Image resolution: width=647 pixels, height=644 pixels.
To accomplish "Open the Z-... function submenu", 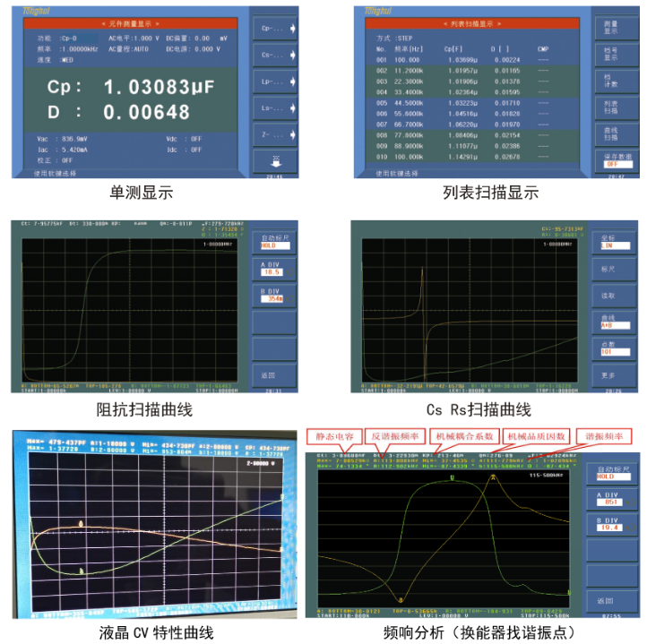I will [x=275, y=134].
